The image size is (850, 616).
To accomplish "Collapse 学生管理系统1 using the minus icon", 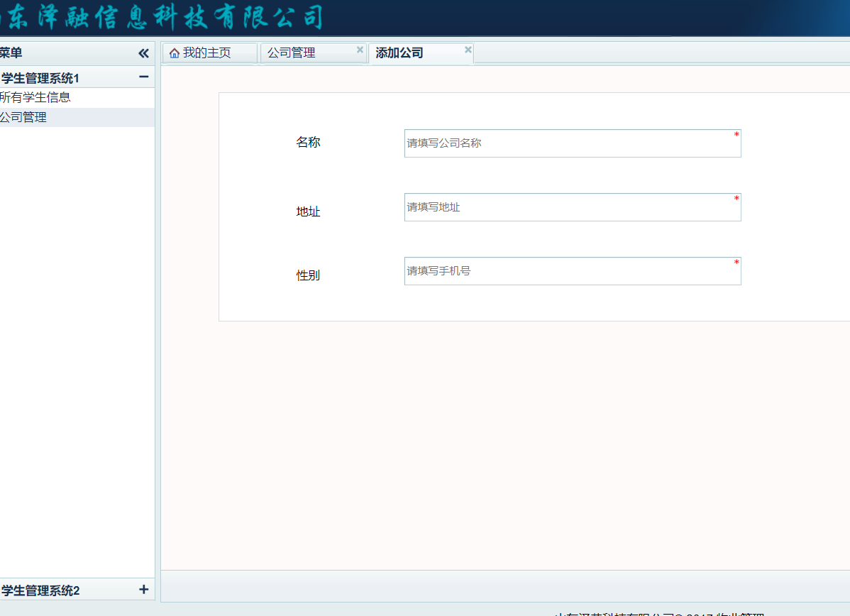I will coord(143,77).
